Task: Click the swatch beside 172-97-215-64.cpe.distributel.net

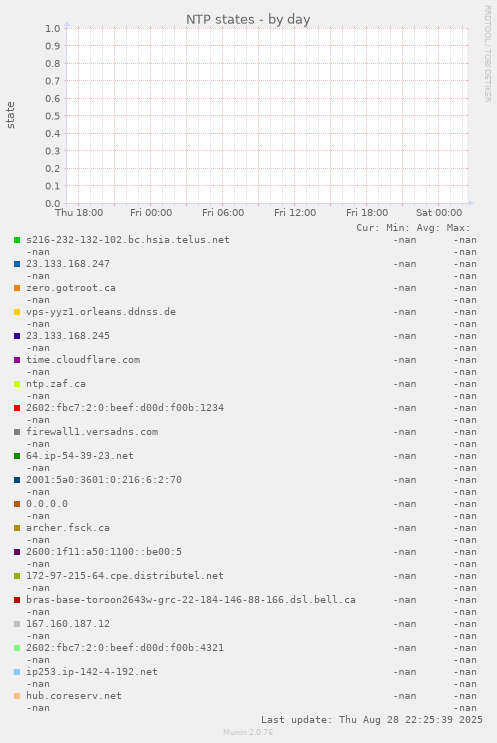Action: [17, 576]
